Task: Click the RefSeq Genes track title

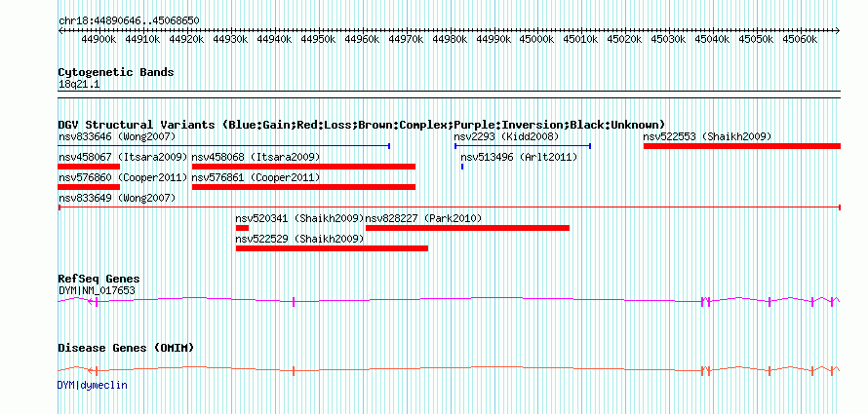Action: 99,279
